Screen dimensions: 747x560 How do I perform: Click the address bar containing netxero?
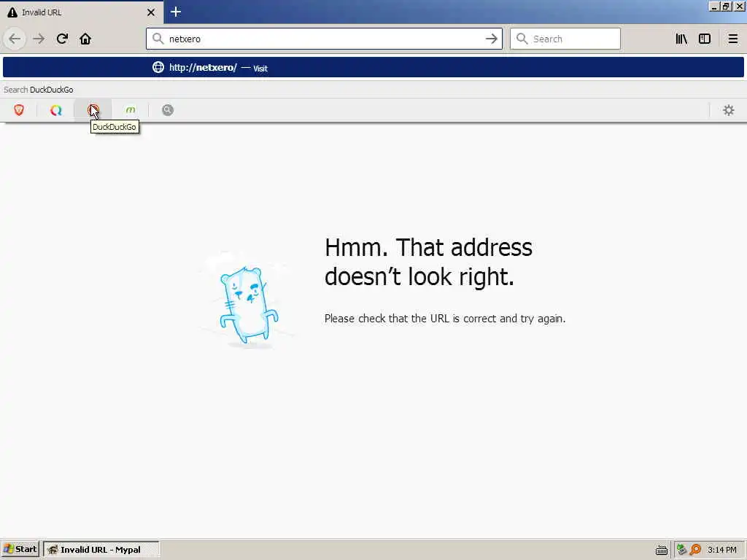[324, 39]
